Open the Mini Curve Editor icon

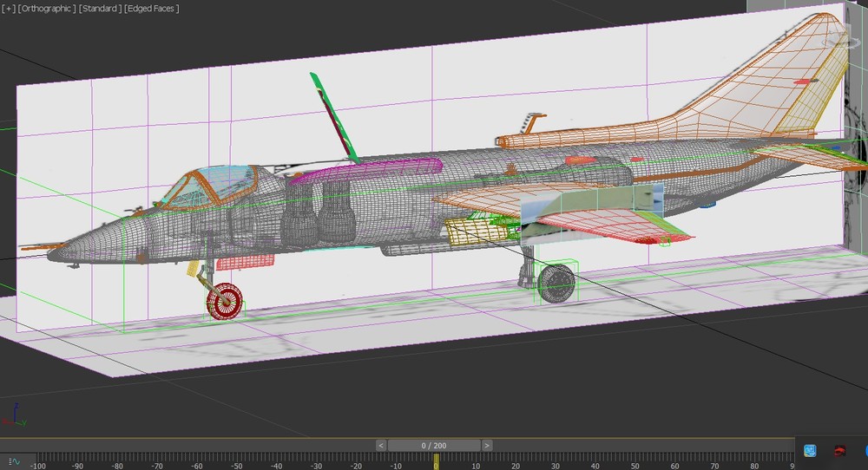[x=14, y=461]
